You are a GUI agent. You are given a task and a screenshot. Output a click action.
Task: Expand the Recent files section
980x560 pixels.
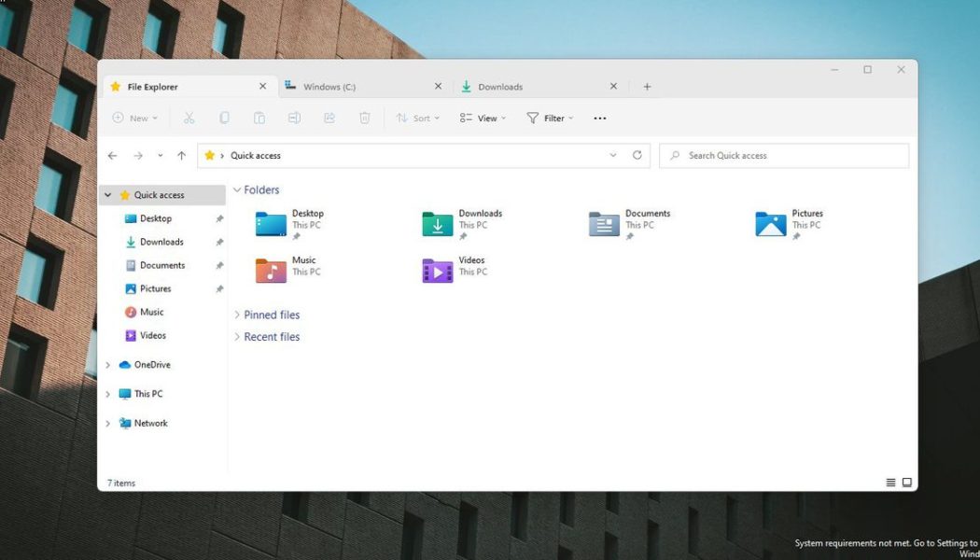pos(268,336)
